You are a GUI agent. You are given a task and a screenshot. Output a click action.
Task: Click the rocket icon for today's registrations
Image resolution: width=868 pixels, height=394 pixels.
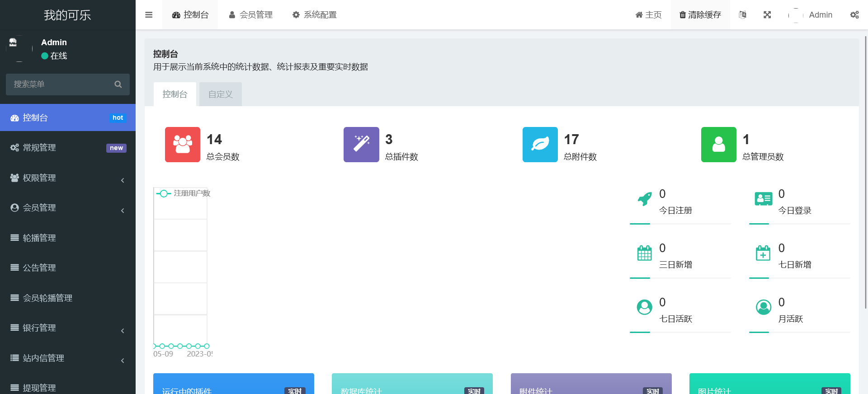click(645, 199)
